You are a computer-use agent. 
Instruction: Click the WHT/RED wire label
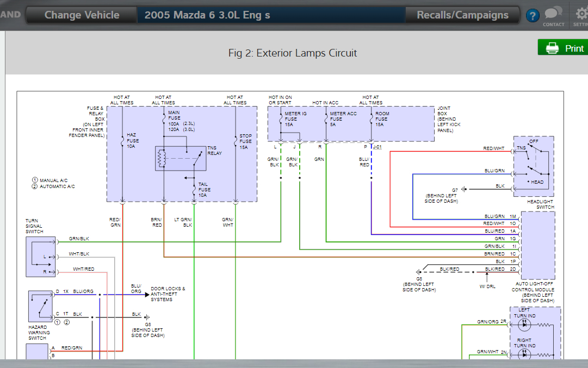point(84,269)
